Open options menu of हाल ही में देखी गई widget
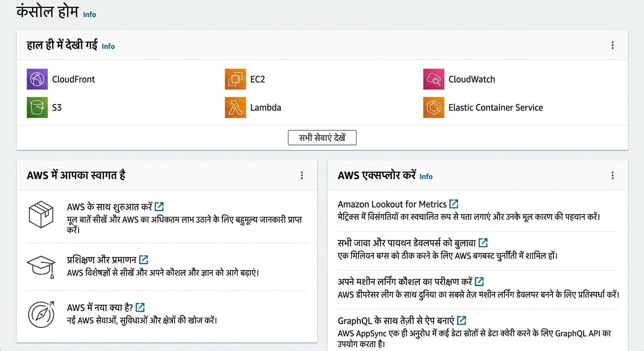 coord(612,45)
